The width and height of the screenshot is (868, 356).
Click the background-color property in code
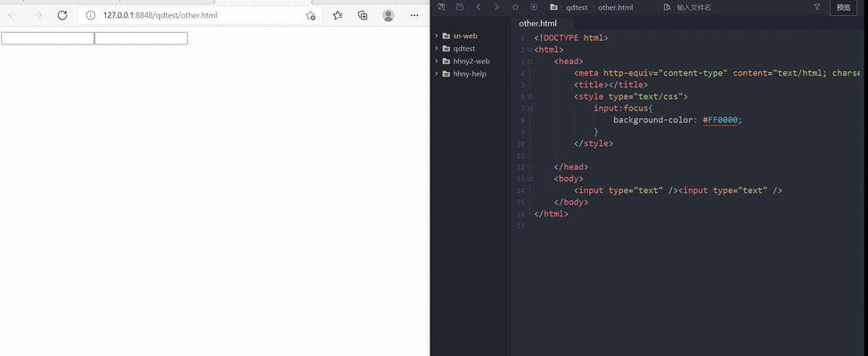[653, 119]
